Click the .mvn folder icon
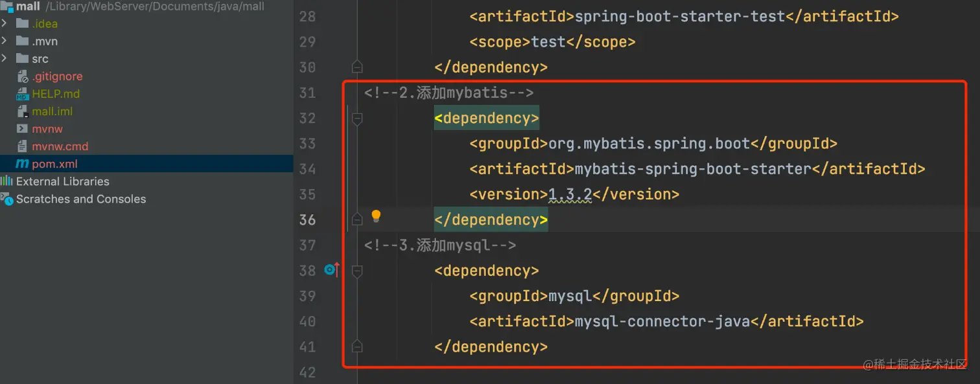The image size is (980, 384). [x=22, y=41]
